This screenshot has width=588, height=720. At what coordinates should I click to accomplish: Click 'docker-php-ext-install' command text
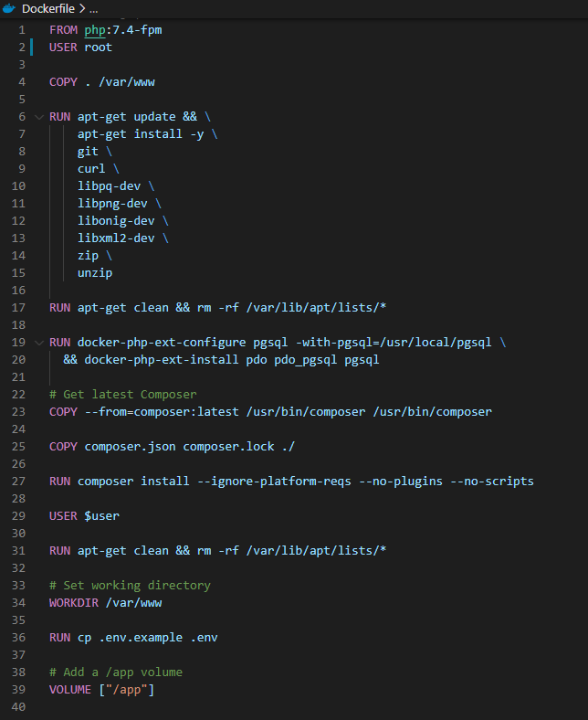tap(162, 359)
